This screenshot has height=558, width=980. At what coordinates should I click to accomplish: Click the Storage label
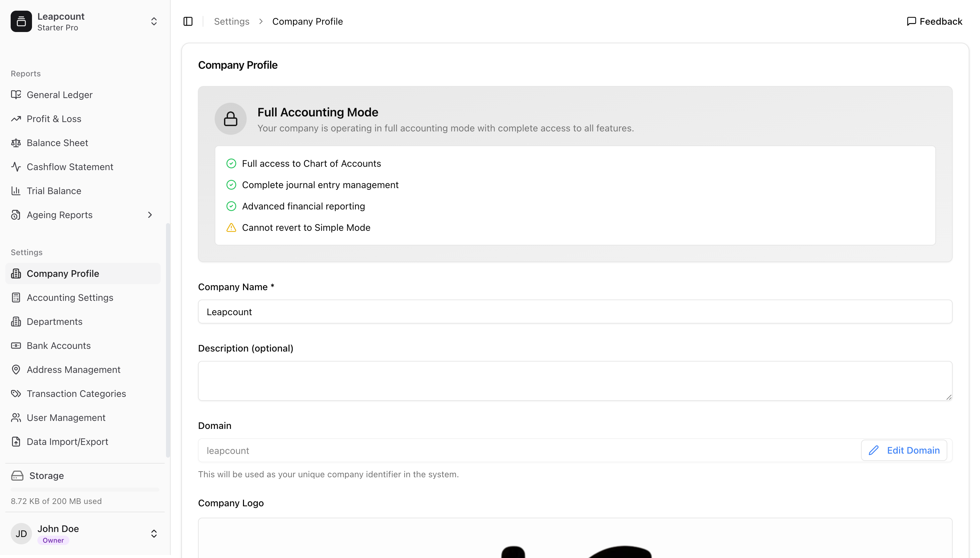point(46,476)
